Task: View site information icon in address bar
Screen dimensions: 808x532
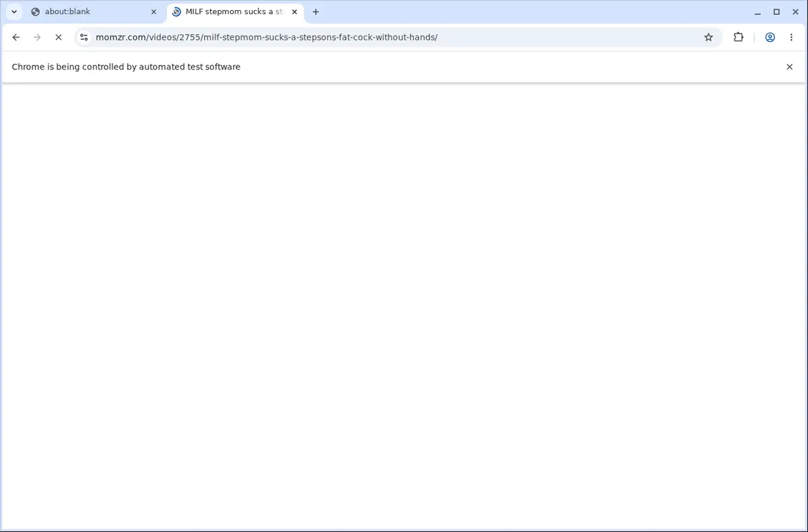Action: [x=84, y=37]
